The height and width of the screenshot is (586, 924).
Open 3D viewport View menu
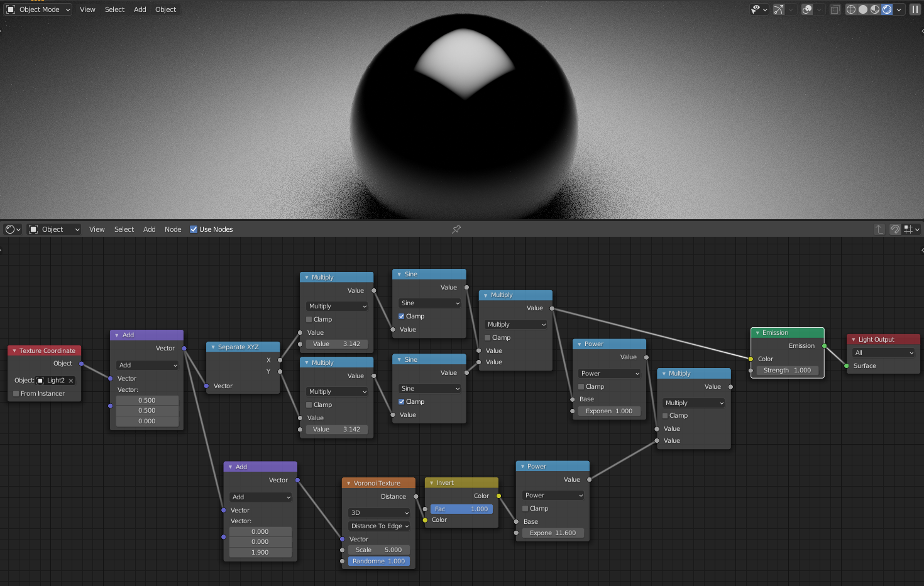(87, 9)
